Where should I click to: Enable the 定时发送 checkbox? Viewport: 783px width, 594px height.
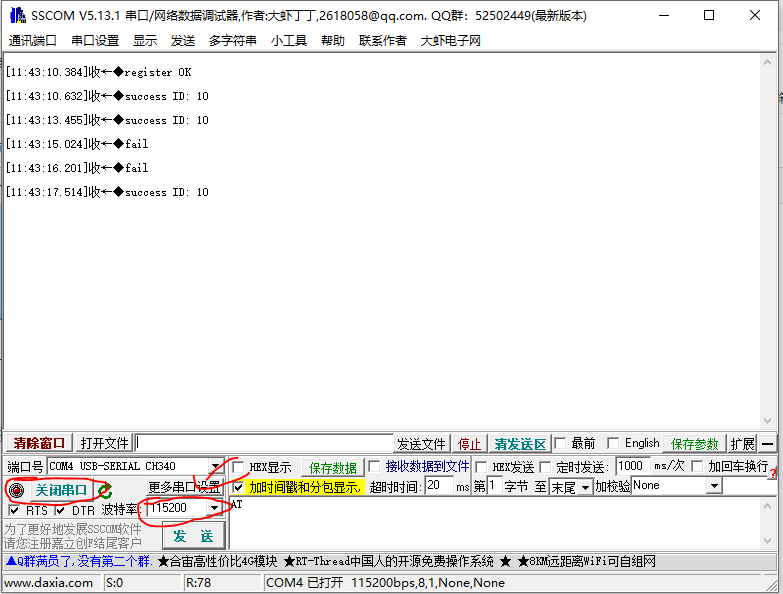(545, 467)
